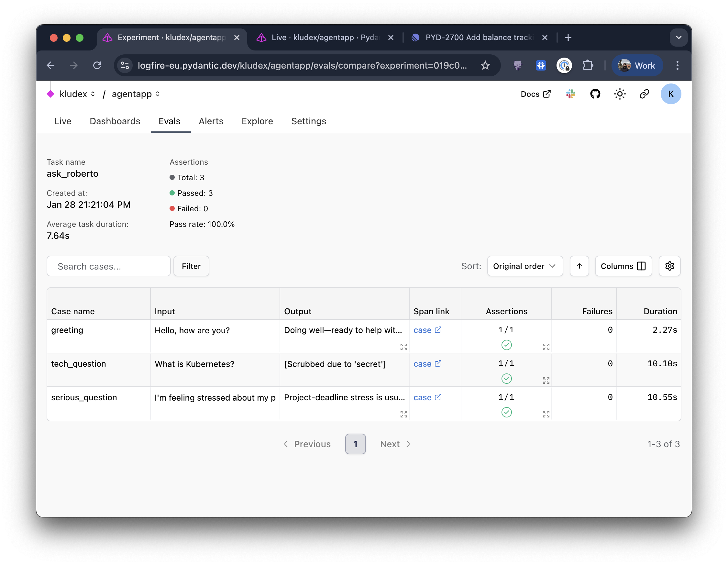Switch to the Dashboards tab
This screenshot has height=565, width=728.
(x=115, y=121)
